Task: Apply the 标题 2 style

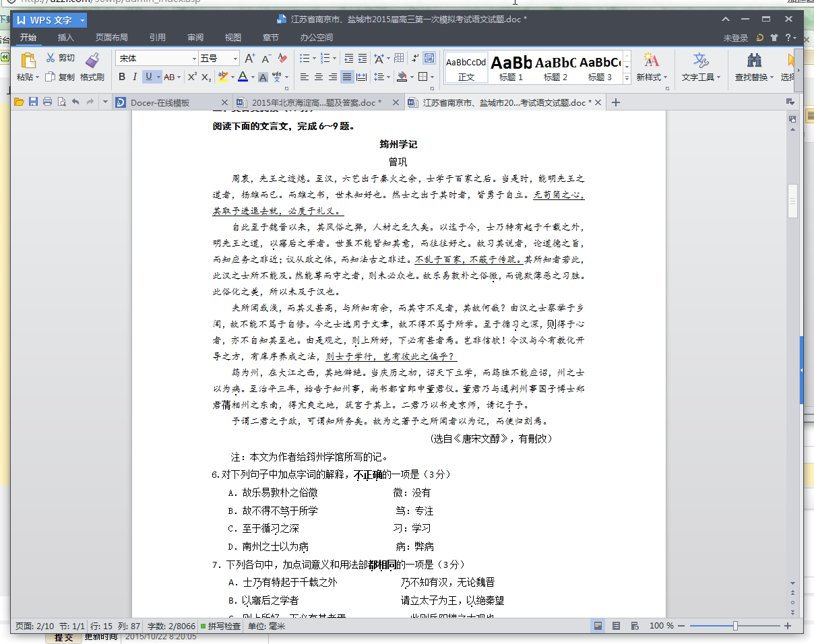Action: 555,67
